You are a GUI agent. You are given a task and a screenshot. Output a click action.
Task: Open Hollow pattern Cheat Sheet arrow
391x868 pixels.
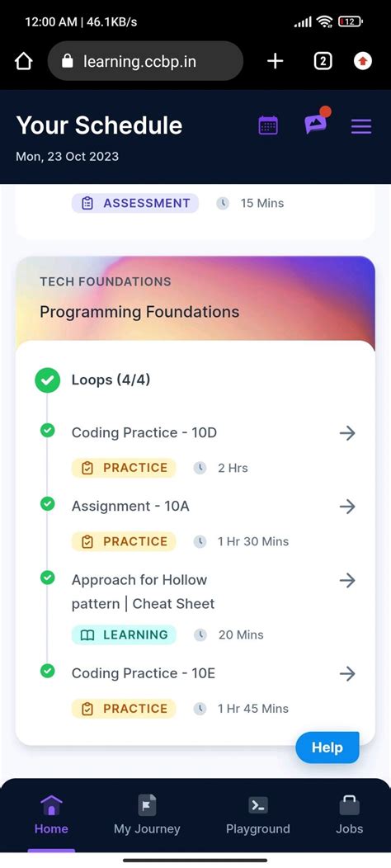pyautogui.click(x=347, y=580)
